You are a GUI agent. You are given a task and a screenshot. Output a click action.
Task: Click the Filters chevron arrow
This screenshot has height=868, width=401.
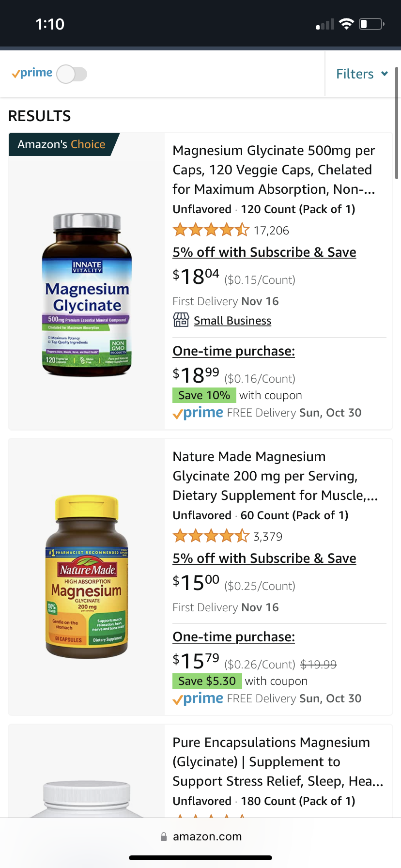[385, 74]
